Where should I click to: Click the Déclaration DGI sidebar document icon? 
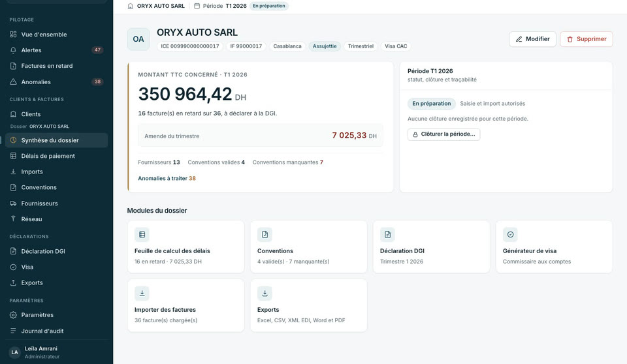[x=13, y=251]
